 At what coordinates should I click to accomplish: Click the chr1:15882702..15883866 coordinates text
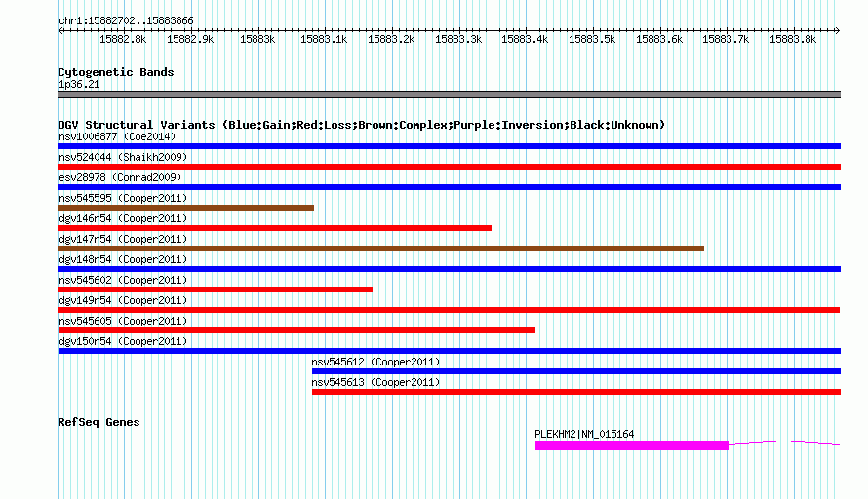coord(126,21)
